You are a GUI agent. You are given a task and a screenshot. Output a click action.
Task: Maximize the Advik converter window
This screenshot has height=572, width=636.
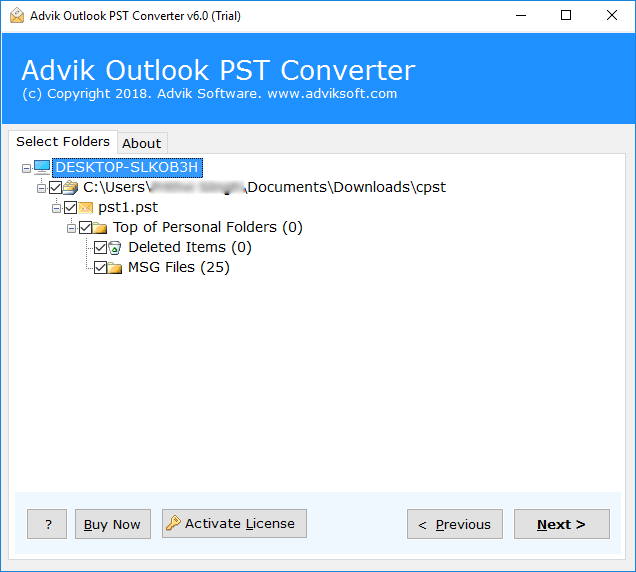tap(566, 15)
